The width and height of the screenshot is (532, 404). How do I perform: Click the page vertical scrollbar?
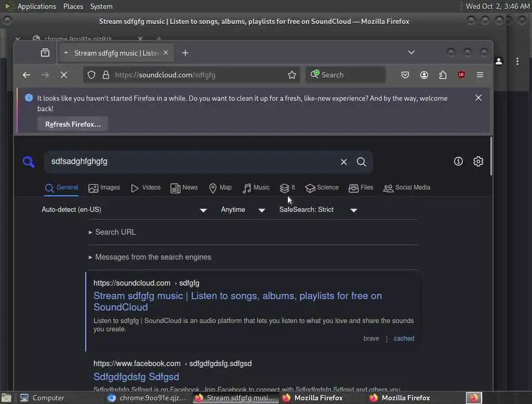tap(491, 156)
